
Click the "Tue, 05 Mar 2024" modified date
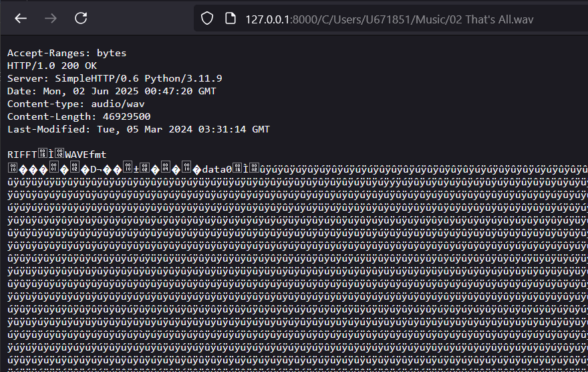pyautogui.click(x=136, y=129)
